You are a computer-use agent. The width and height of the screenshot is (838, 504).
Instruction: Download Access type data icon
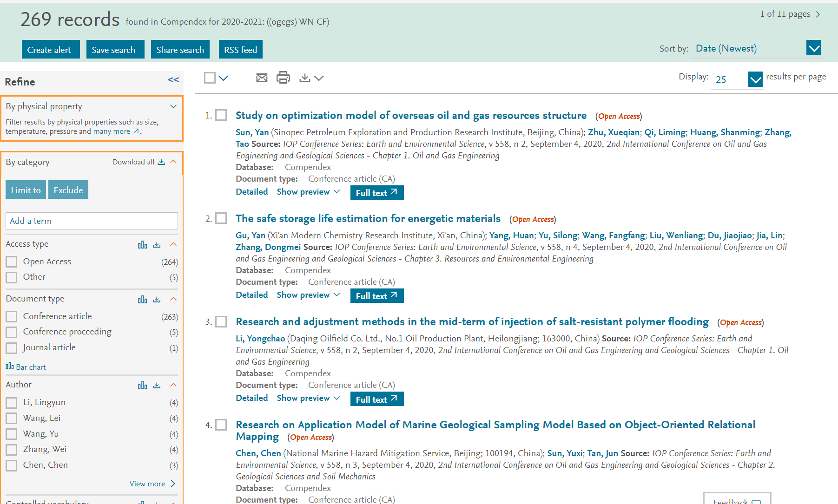[157, 244]
